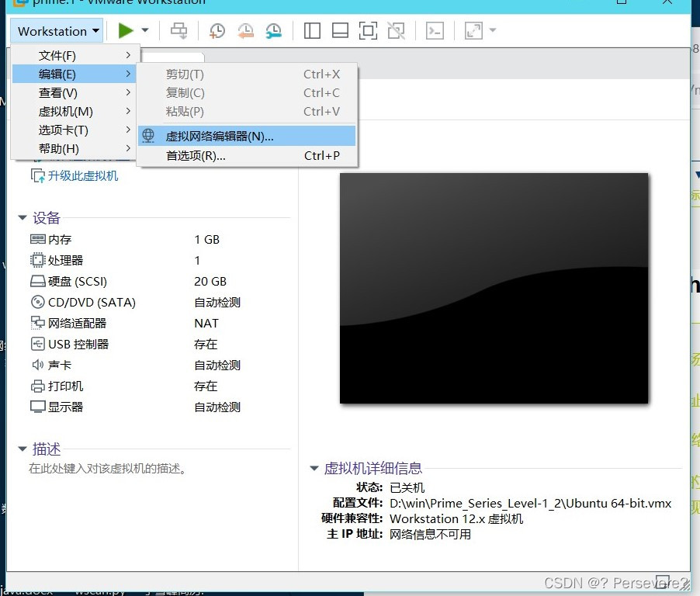Viewport: 700px width, 596px height.
Task: Open the 声卡 device setting
Action: click(x=60, y=365)
